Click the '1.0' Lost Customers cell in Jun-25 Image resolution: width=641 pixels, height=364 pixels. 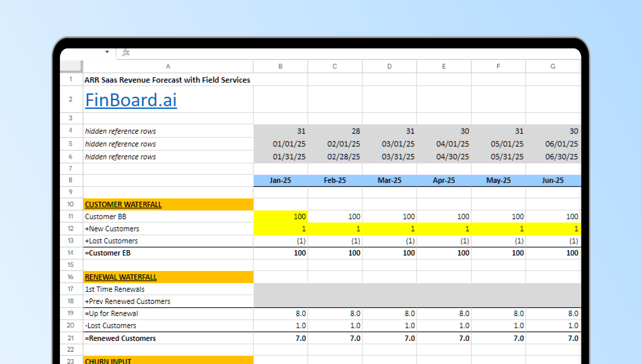(x=553, y=326)
